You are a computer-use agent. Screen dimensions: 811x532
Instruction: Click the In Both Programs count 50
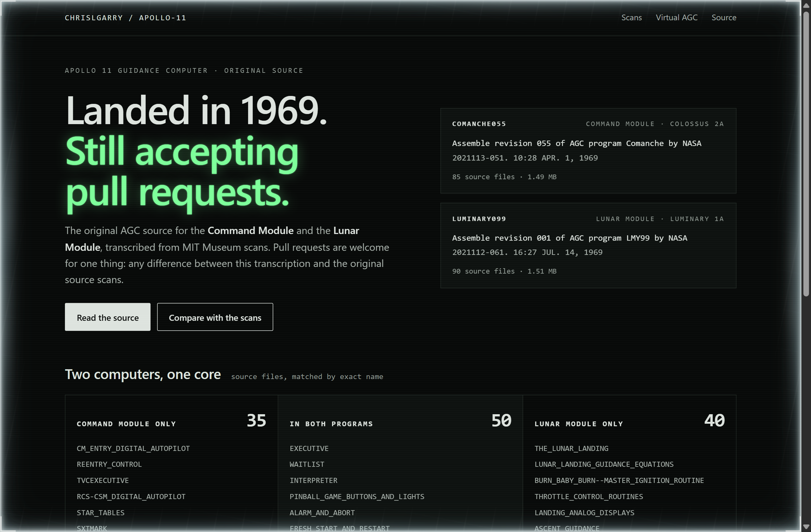501,421
